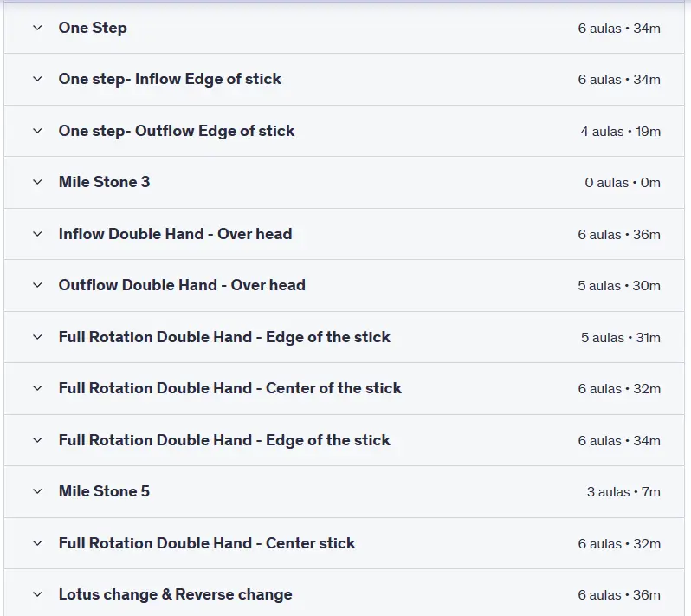
Task: Toggle chevron for One step- Outflow Edge of stick
Action: [x=37, y=131]
